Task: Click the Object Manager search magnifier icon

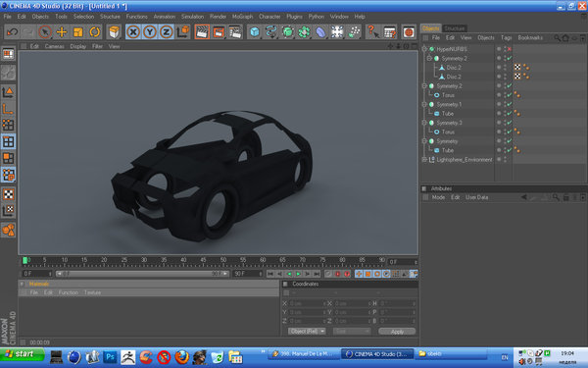Action: 558,38
